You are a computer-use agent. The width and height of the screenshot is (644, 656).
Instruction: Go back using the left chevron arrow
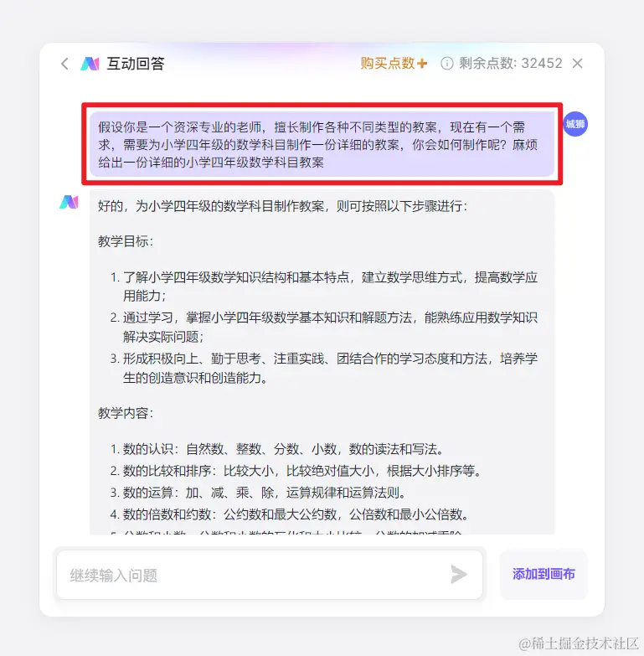(x=64, y=64)
